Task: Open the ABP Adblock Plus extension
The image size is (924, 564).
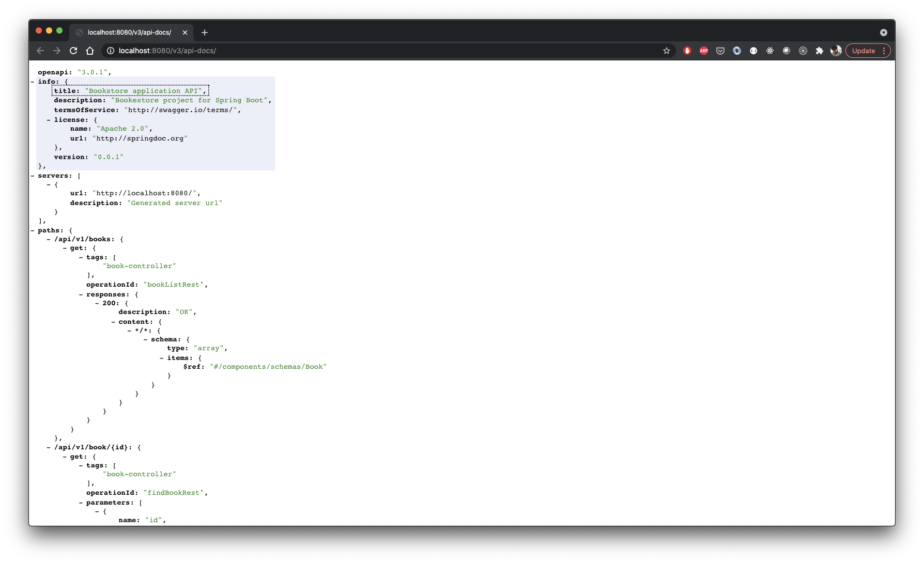Action: pos(704,51)
